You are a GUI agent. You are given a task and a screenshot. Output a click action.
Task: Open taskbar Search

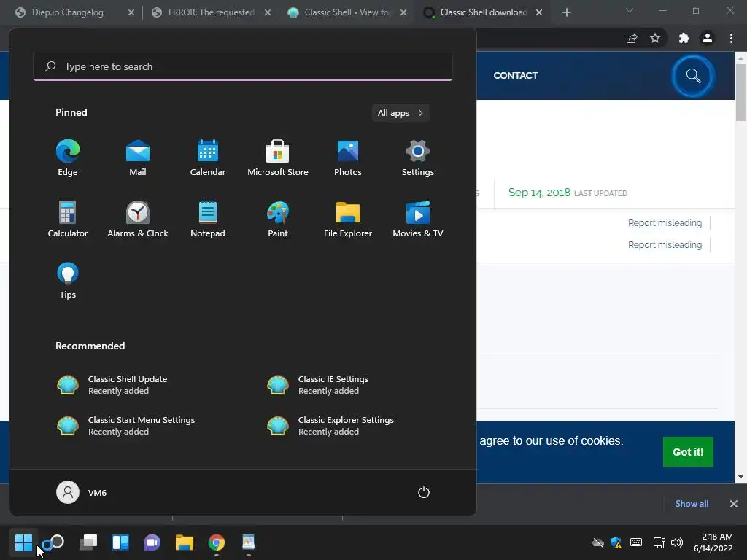coord(53,542)
